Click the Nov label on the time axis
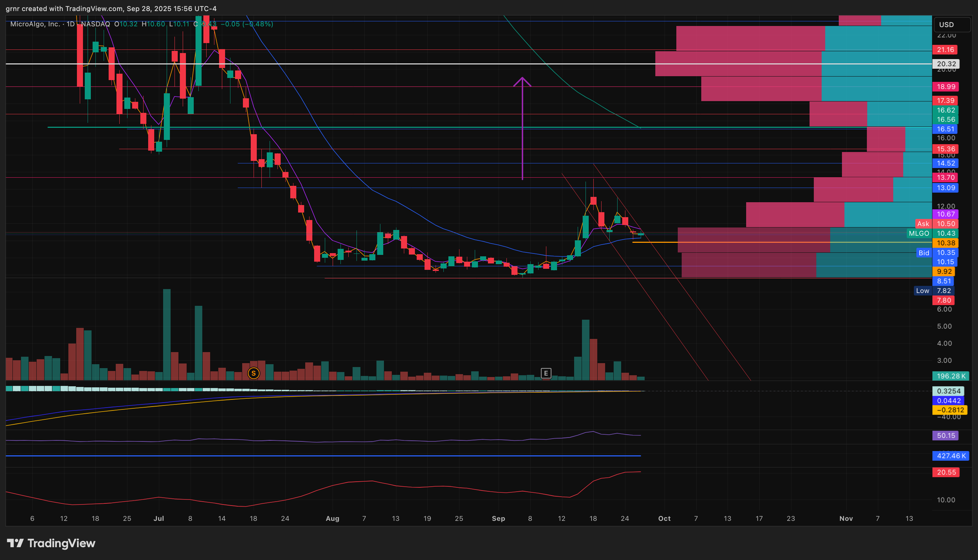This screenshot has height=560, width=978. [x=846, y=518]
